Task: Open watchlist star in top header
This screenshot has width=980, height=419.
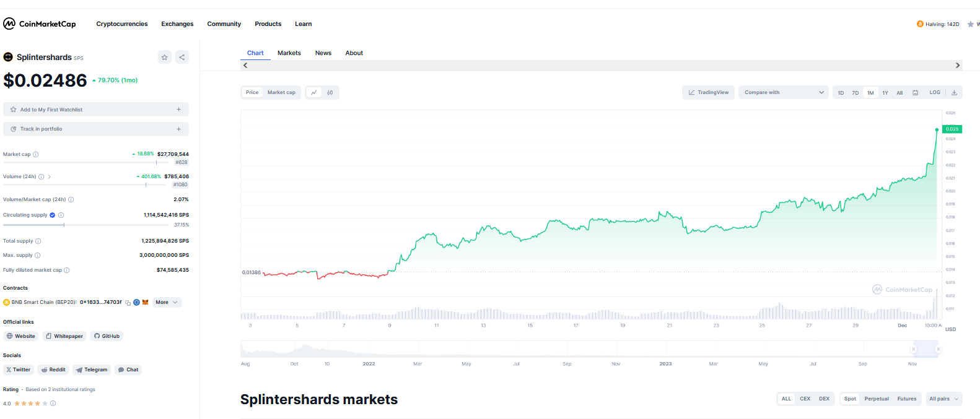Action: pos(971,24)
